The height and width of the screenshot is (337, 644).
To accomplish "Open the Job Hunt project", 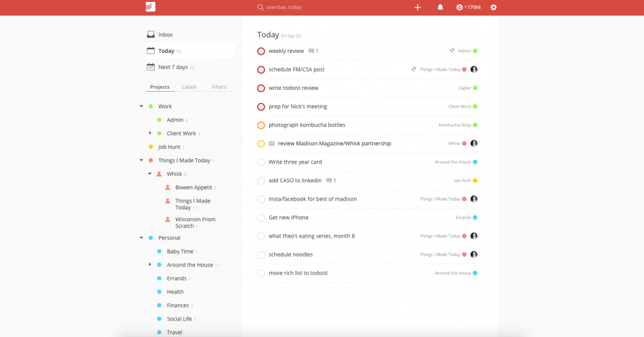I will click(x=169, y=147).
